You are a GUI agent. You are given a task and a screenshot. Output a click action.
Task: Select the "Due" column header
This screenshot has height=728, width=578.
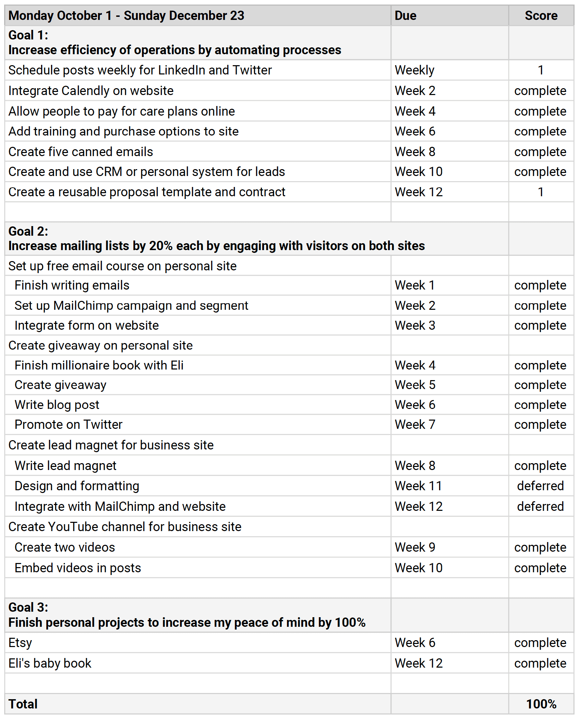(405, 16)
